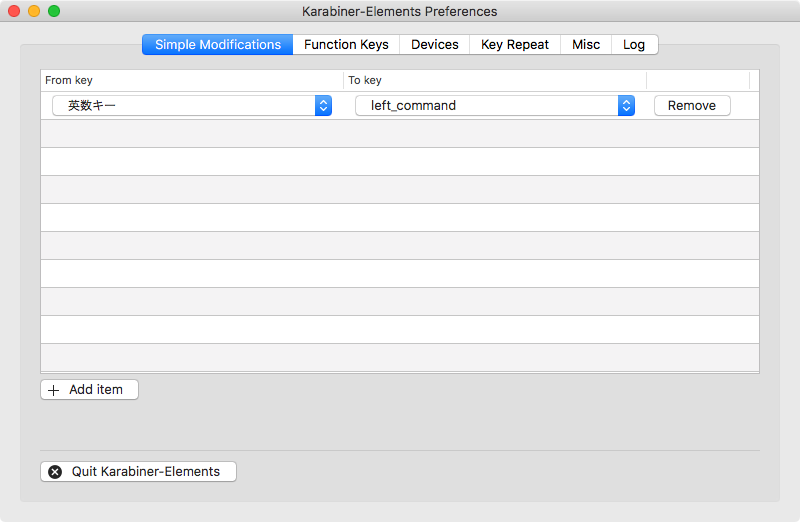Switch to the Simple Modifications tab

click(x=217, y=45)
